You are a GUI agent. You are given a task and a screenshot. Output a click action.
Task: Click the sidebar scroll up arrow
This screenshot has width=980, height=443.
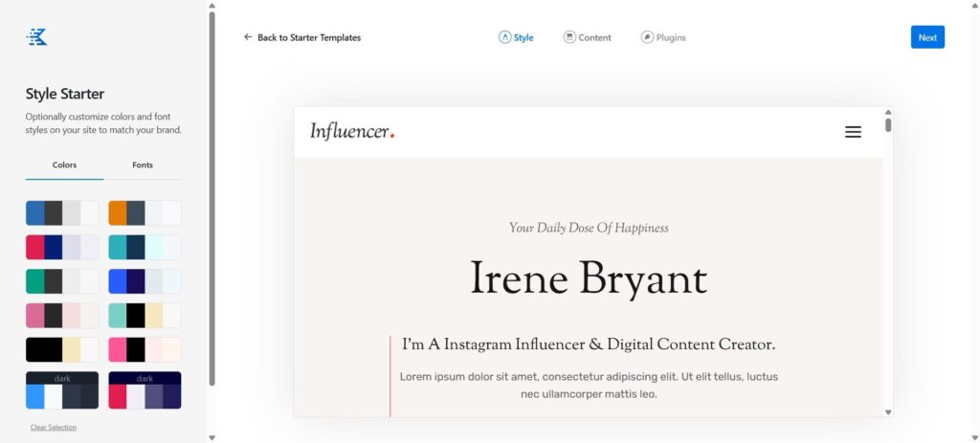[212, 7]
